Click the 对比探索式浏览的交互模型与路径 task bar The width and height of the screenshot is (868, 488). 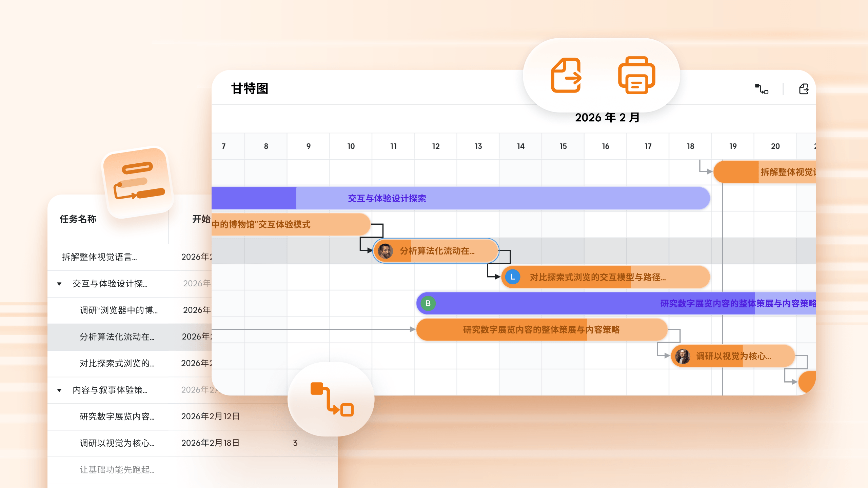tap(597, 277)
